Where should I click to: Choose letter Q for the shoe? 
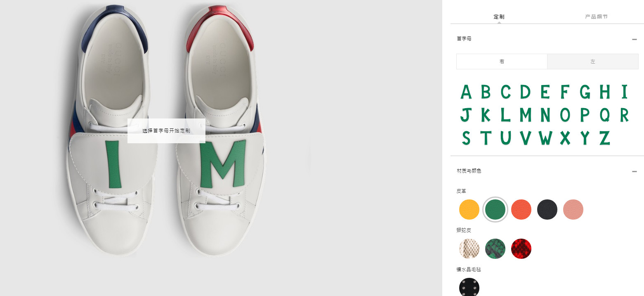click(604, 115)
